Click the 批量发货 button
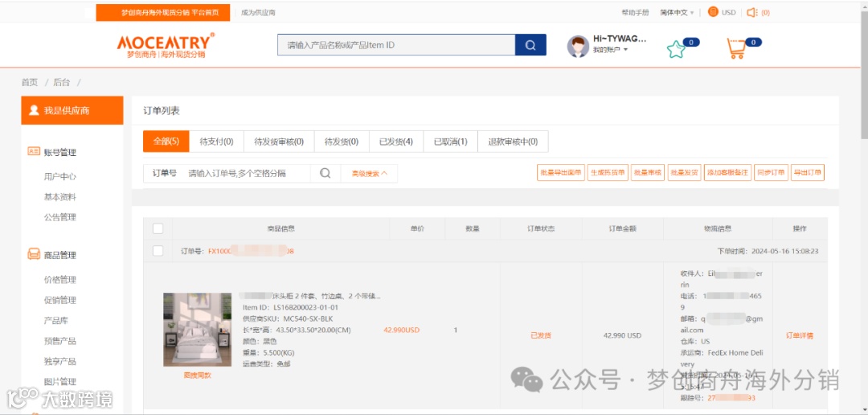Viewport: 868px width, 415px height. click(684, 172)
